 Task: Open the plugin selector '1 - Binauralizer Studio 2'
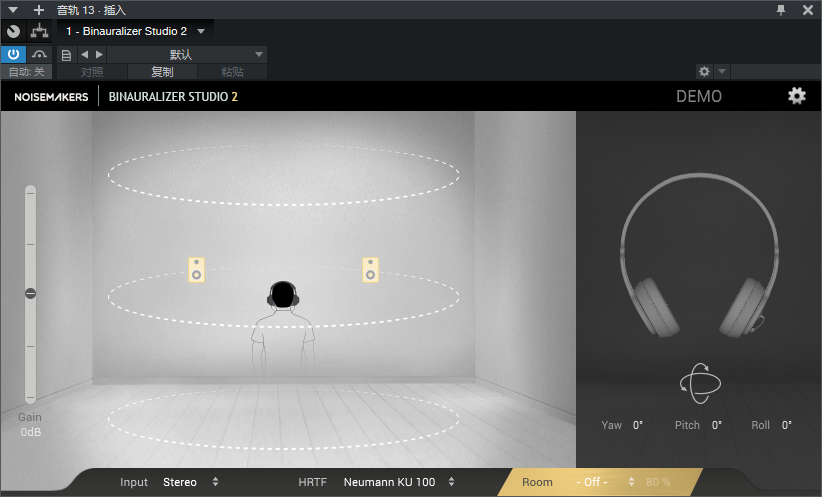[x=134, y=31]
